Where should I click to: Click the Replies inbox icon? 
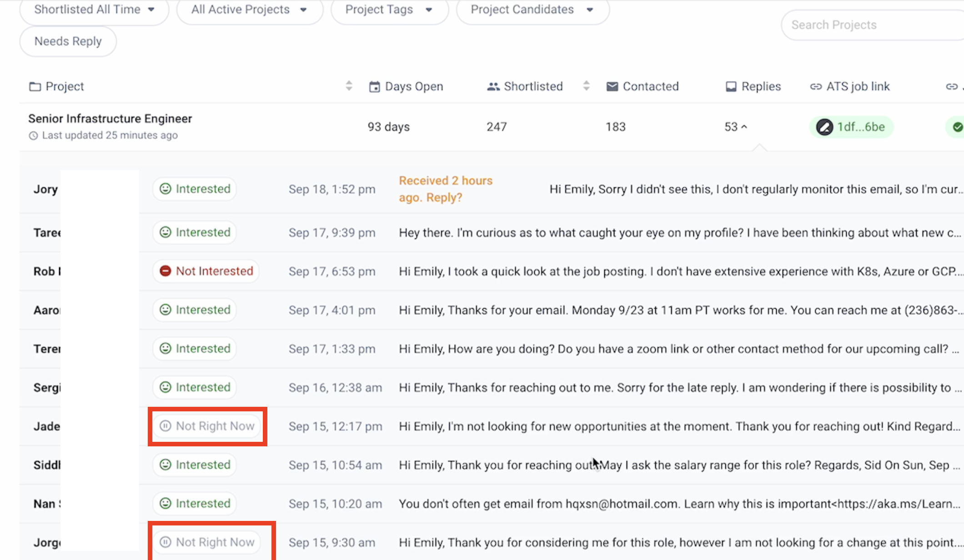pos(731,86)
